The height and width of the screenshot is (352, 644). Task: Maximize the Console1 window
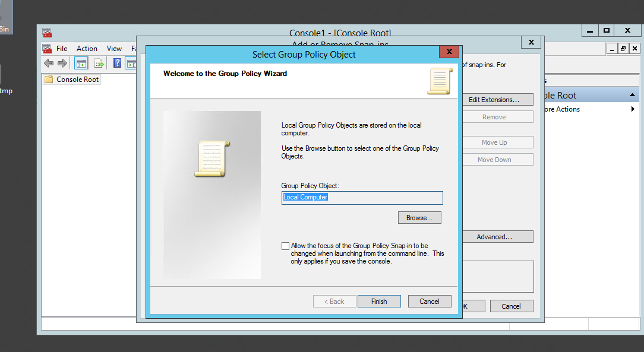coord(606,30)
